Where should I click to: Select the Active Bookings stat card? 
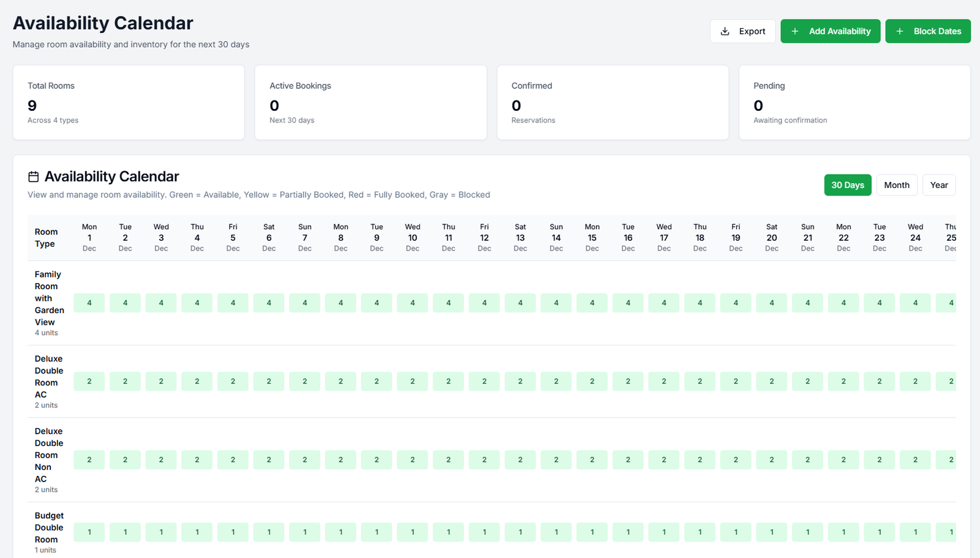point(371,102)
